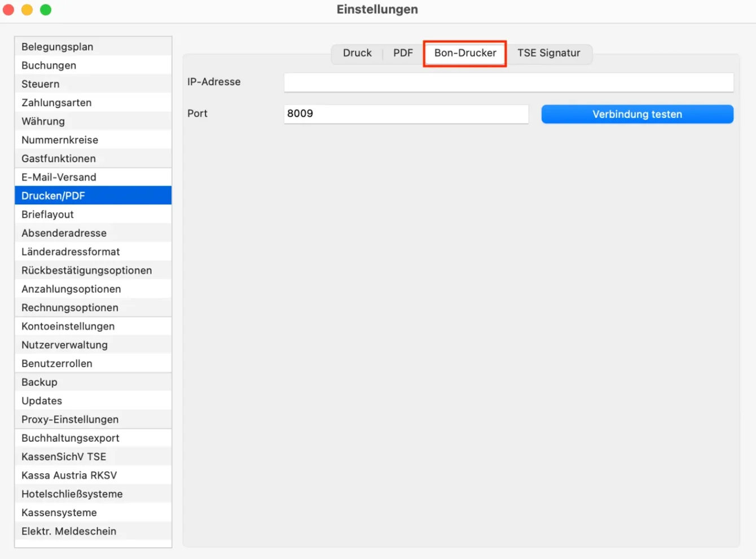
Task: Open Buchhaltungsexport settings
Action: pyautogui.click(x=93, y=438)
